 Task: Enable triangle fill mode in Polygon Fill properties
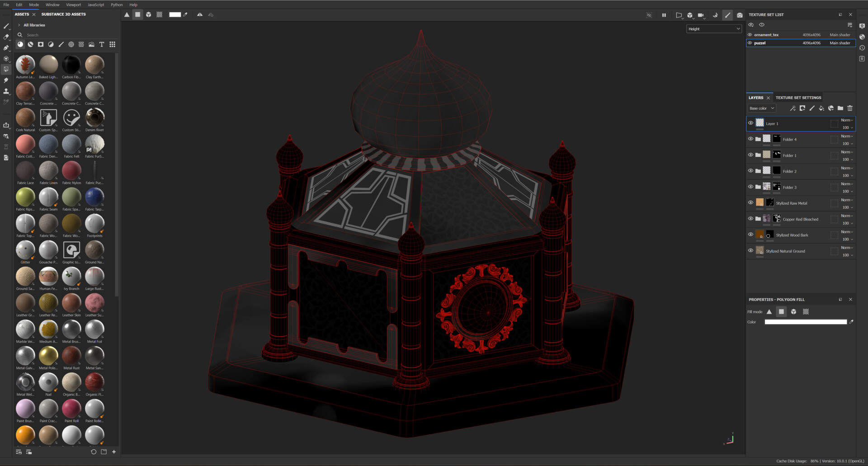click(770, 311)
